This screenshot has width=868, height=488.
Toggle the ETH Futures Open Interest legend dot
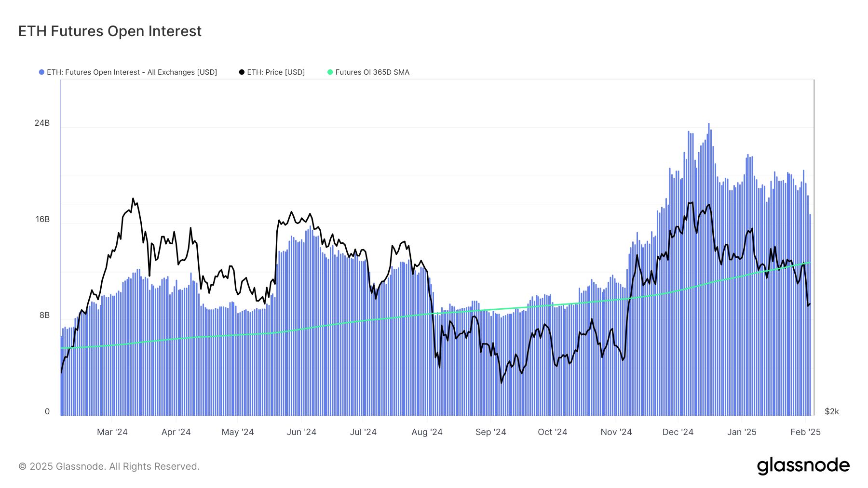click(41, 72)
